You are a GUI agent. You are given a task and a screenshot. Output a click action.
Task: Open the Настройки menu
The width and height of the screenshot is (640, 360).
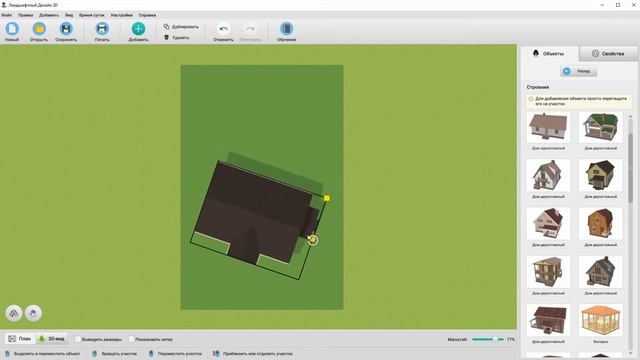click(x=122, y=15)
